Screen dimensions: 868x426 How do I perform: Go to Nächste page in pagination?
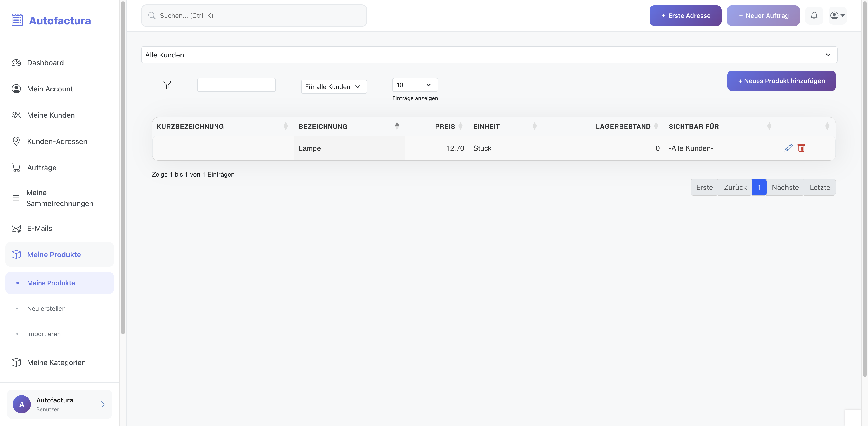pos(785,187)
